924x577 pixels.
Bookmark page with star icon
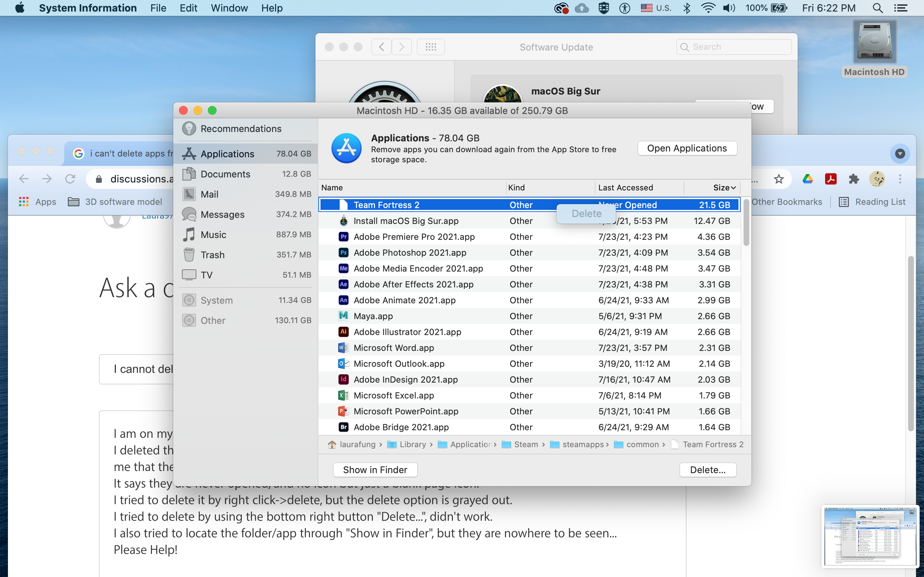coord(779,179)
